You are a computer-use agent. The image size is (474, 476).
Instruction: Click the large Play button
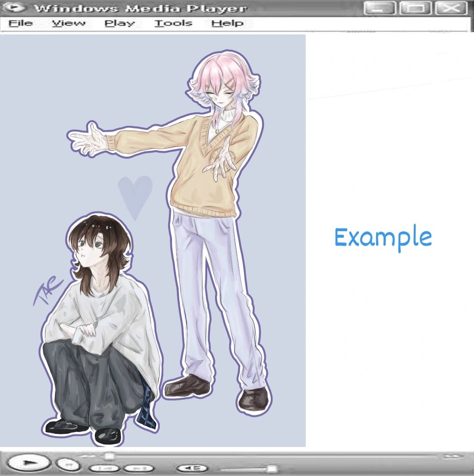coord(29,463)
